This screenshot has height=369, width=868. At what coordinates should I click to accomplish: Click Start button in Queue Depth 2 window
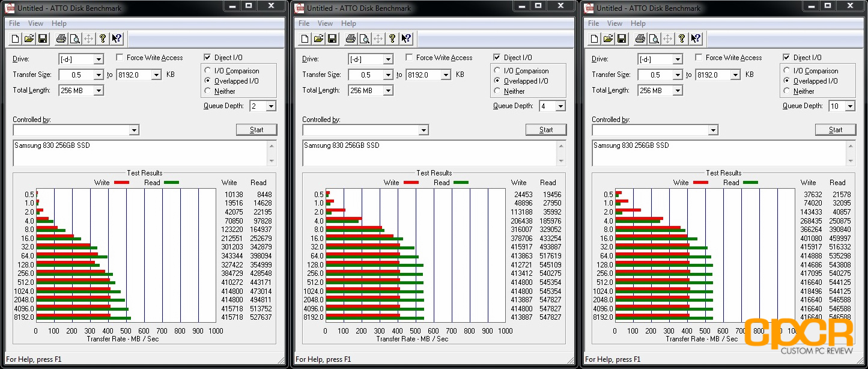[256, 130]
